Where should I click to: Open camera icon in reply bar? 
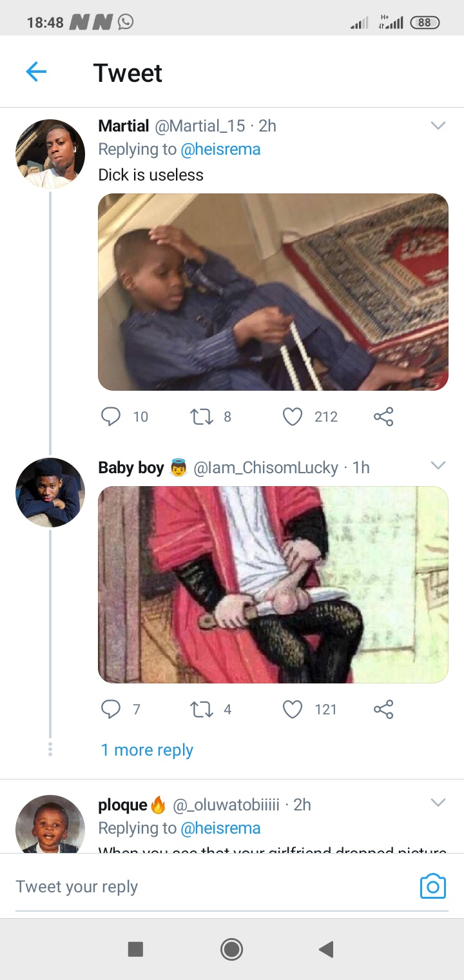click(x=432, y=887)
